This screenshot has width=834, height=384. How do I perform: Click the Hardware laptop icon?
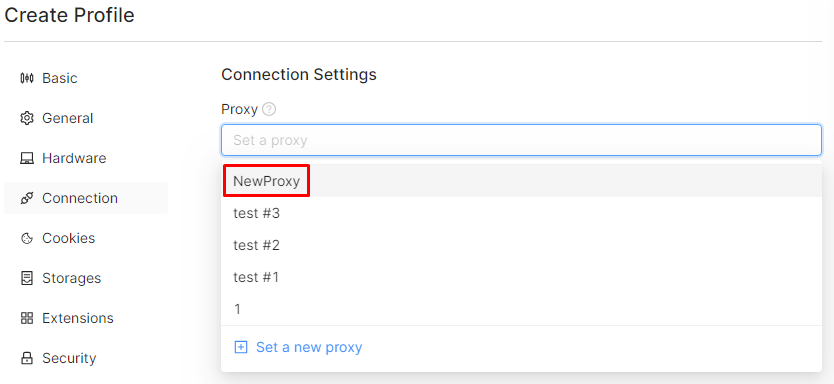point(27,158)
